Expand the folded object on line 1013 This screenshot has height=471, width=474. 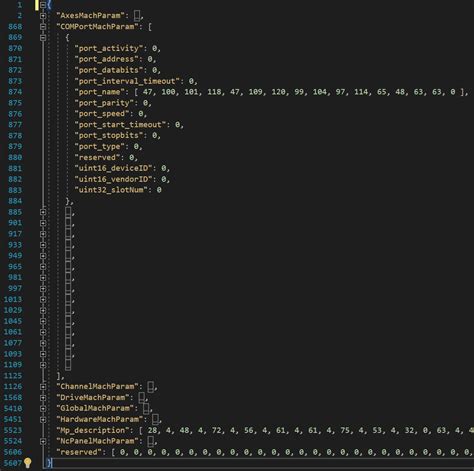pyautogui.click(x=43, y=300)
